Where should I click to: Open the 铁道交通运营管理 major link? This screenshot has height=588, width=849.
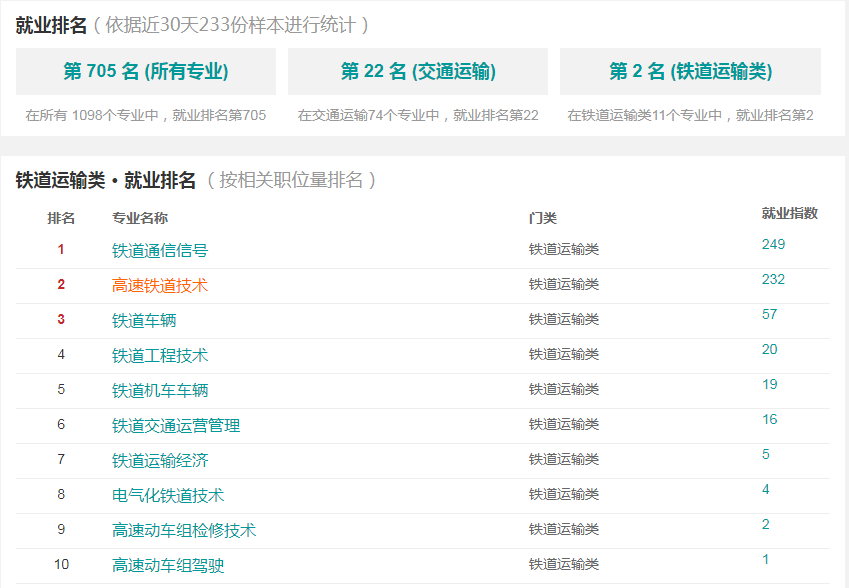tap(176, 426)
